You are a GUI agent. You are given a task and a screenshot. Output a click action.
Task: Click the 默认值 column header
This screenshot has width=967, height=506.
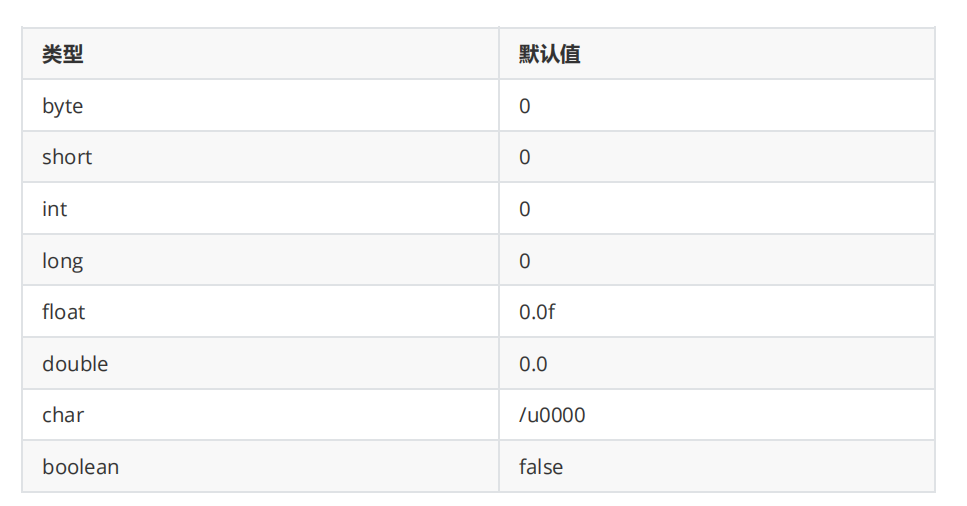pos(549,54)
